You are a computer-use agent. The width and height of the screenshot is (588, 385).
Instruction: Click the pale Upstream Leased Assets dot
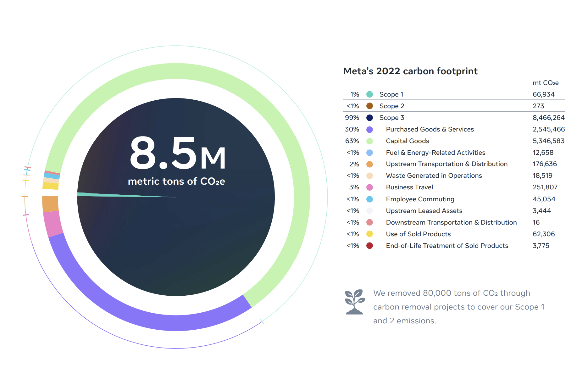(369, 211)
